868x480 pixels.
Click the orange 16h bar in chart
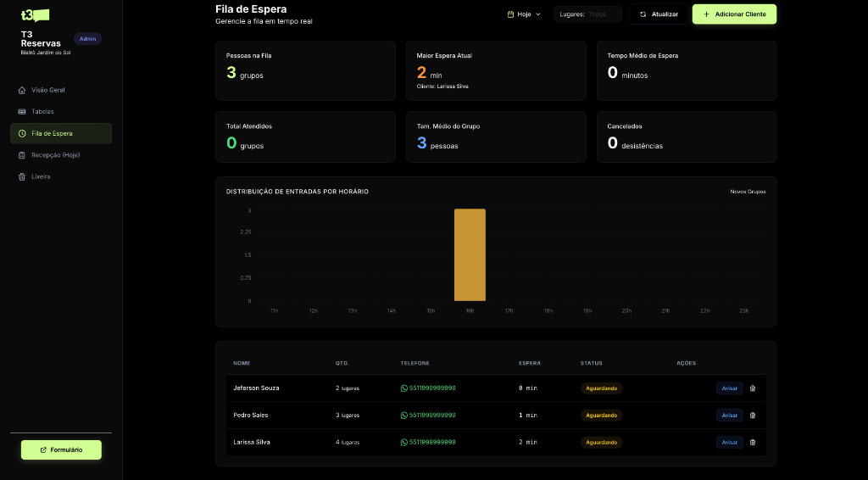[470, 254]
